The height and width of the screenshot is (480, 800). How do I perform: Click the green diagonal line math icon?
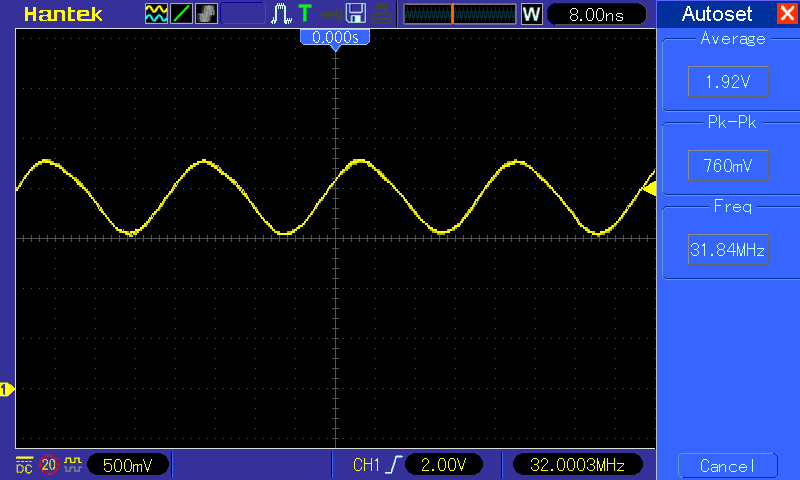tap(182, 14)
